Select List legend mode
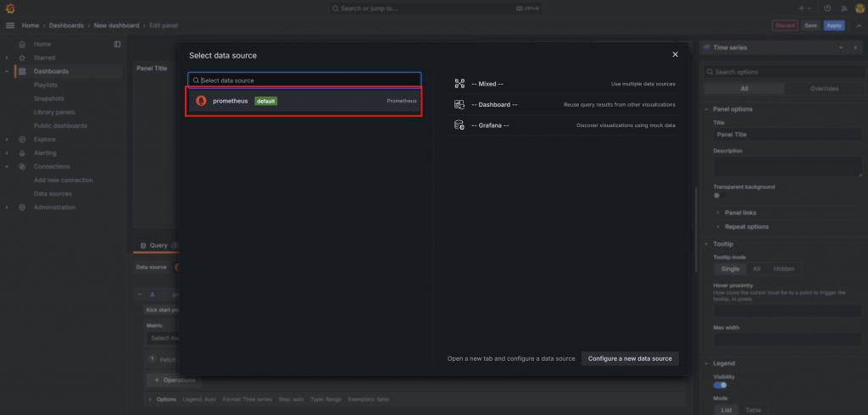This screenshot has width=868, height=415. (726, 410)
